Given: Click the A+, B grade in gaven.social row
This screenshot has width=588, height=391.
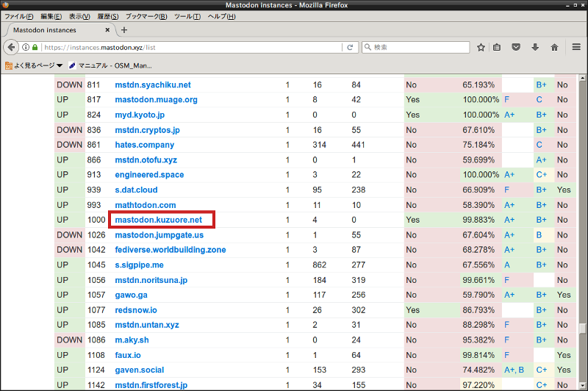Looking at the screenshot, I should pyautogui.click(x=514, y=370).
